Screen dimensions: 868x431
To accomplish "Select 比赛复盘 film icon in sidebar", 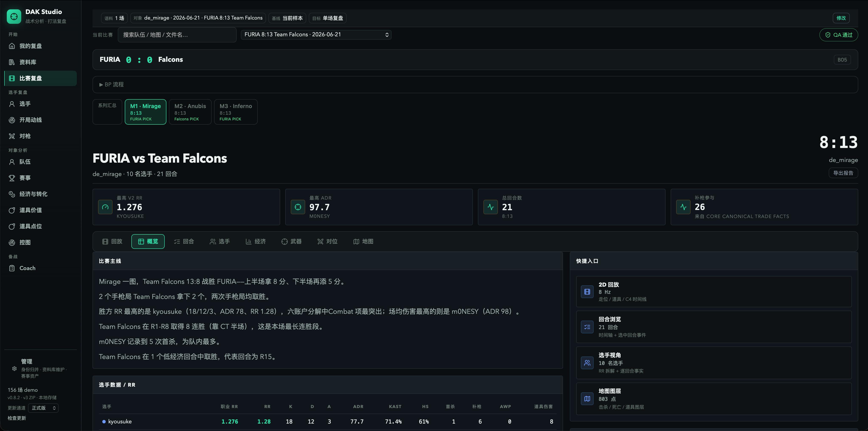I will coord(12,78).
